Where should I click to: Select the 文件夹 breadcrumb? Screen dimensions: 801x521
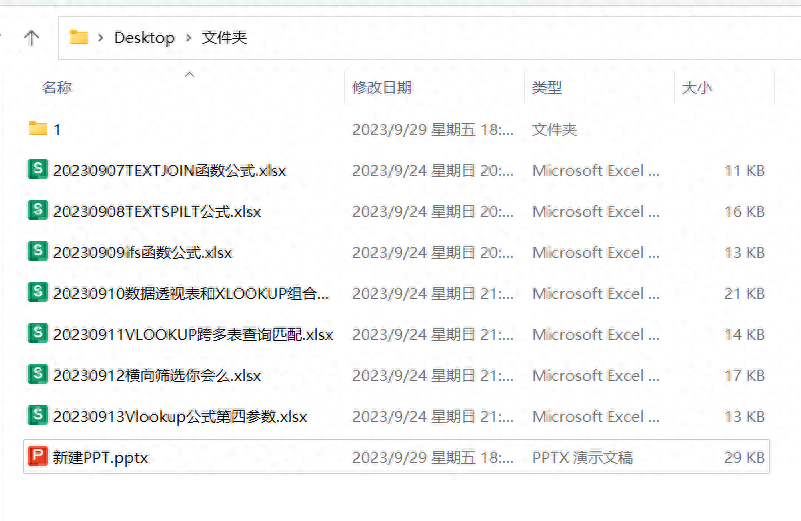coord(224,37)
